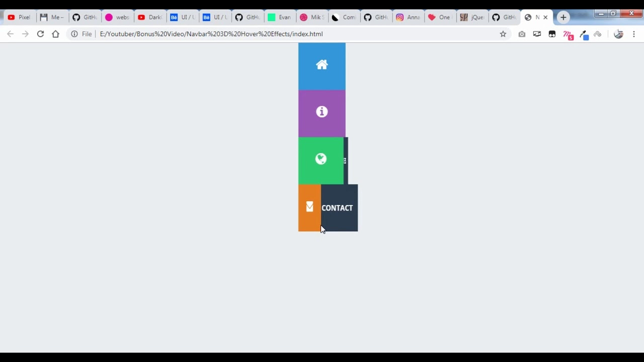Switch to the 'jQue' tab
The image size is (644, 362).
[471, 17]
